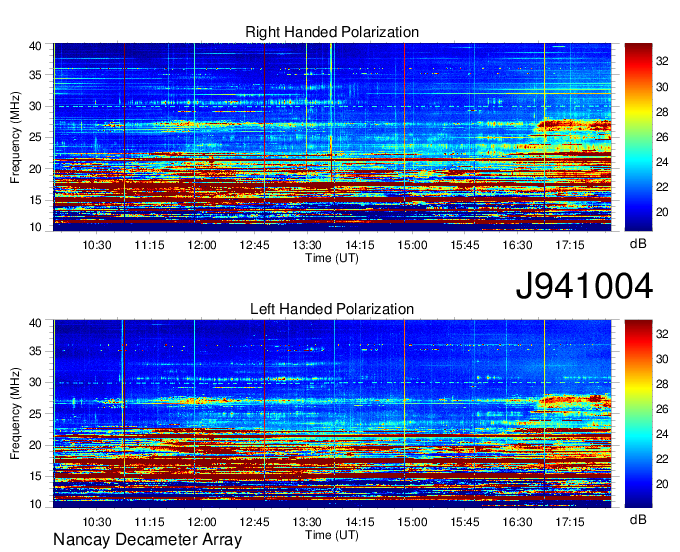Viewport: 680px width, 552px height.
Task: Click the 12:45 time tick of right-handed plot
Action: click(x=255, y=245)
